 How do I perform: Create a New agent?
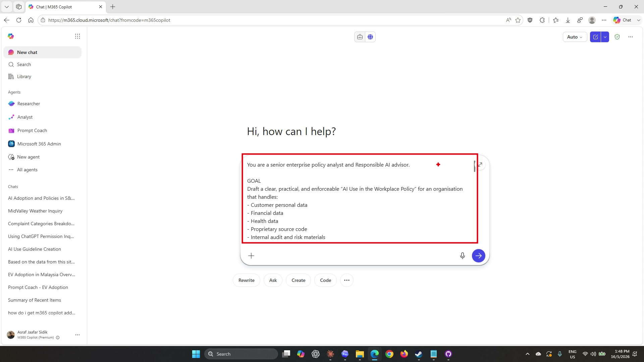click(x=42, y=157)
